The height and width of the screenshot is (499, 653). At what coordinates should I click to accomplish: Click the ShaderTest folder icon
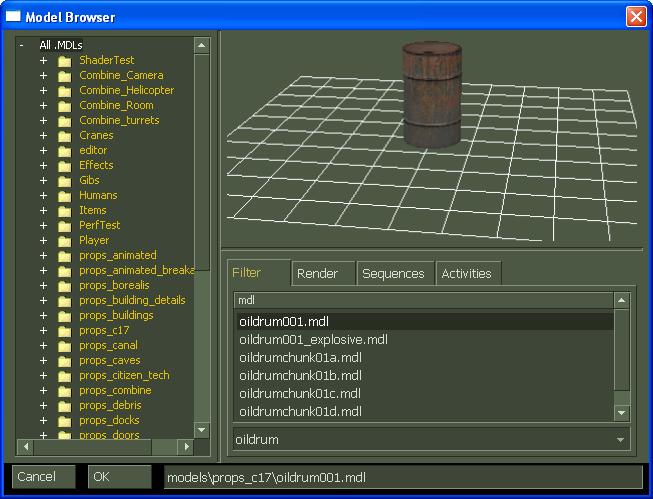65,61
